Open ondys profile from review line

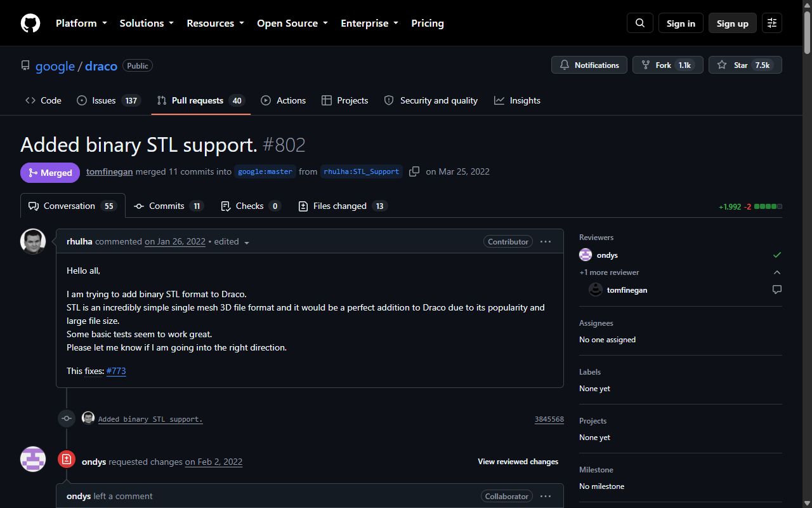94,462
